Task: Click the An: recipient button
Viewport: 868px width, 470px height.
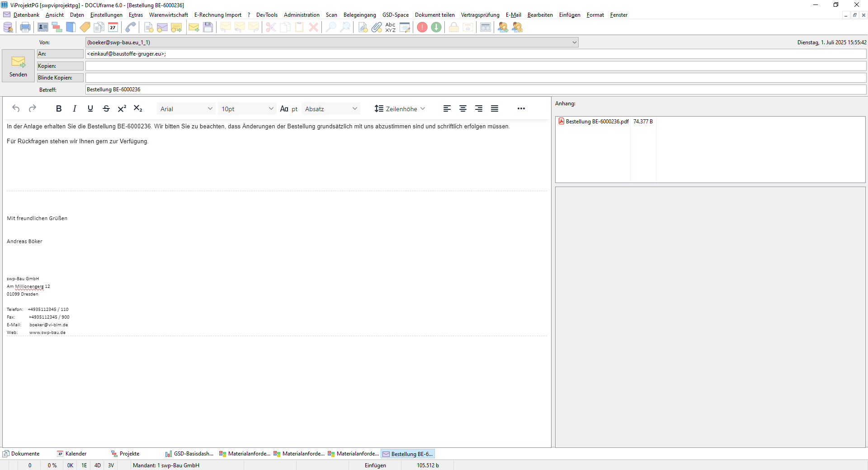Action: tap(60, 54)
